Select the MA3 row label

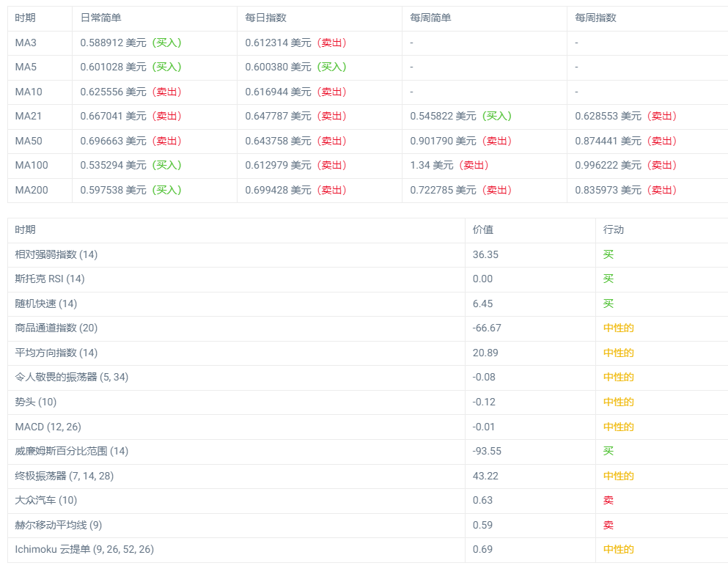[26, 43]
